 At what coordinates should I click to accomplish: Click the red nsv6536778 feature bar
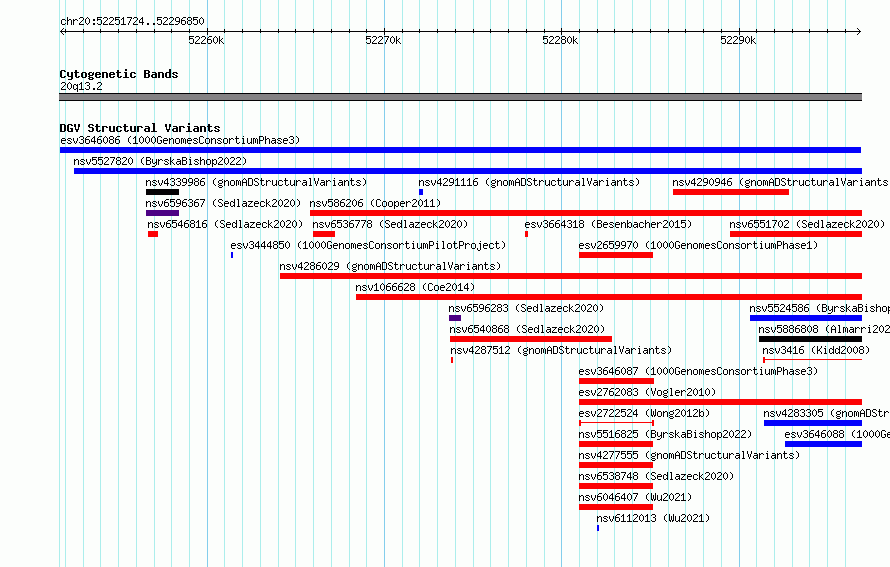click(x=324, y=234)
